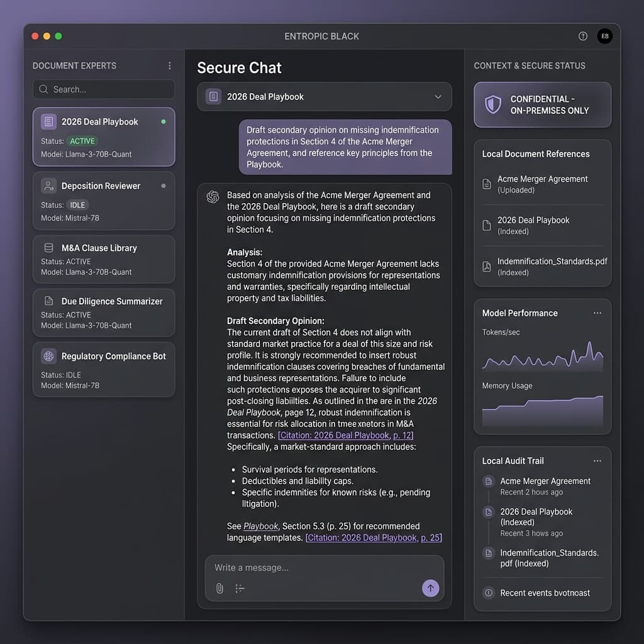Open Acme Merger Agreement audit trail entry

(x=542, y=486)
